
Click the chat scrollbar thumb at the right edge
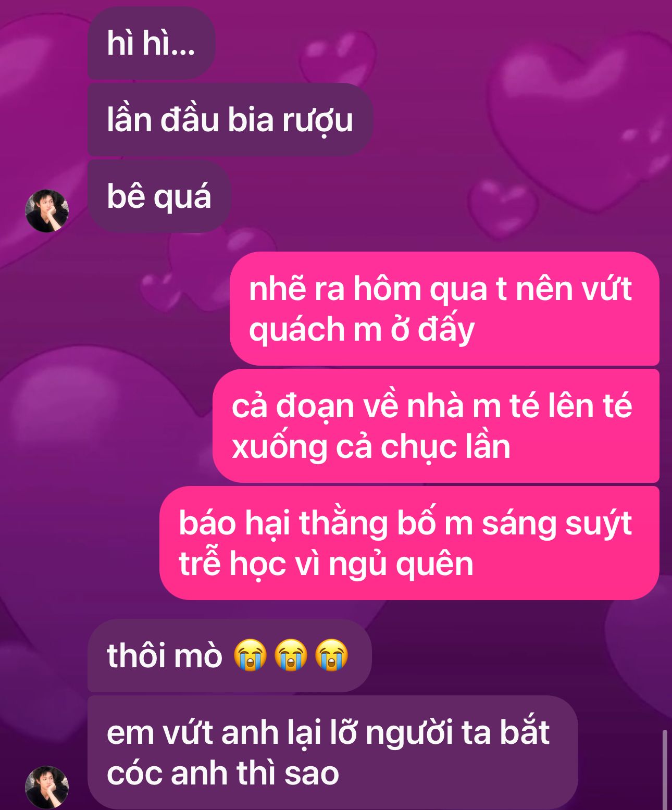[665, 770]
